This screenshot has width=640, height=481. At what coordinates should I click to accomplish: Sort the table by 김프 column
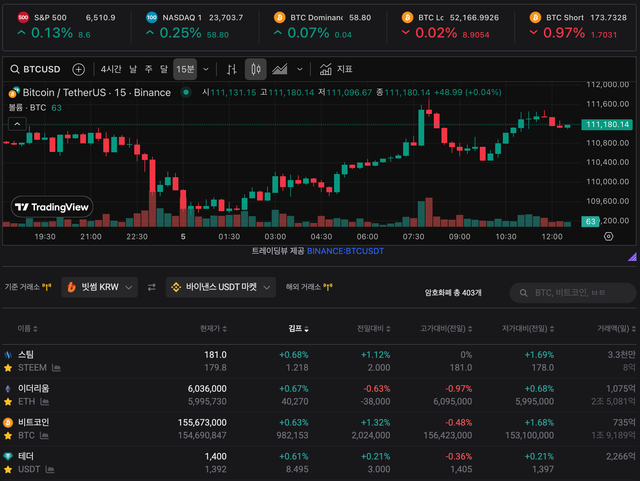298,328
